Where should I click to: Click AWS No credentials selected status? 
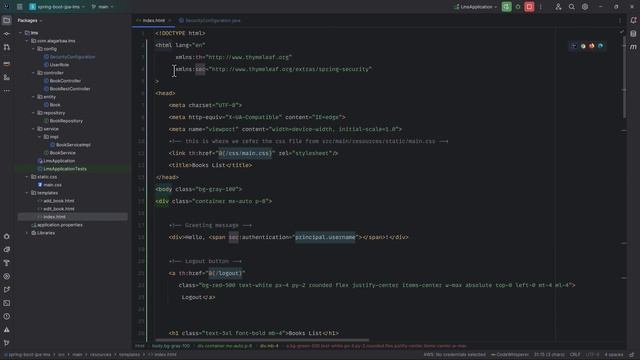(x=454, y=355)
